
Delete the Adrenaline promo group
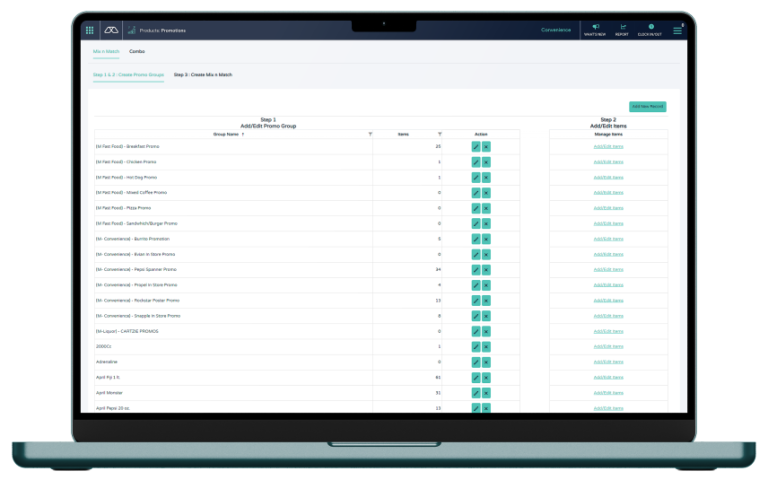[x=486, y=362]
